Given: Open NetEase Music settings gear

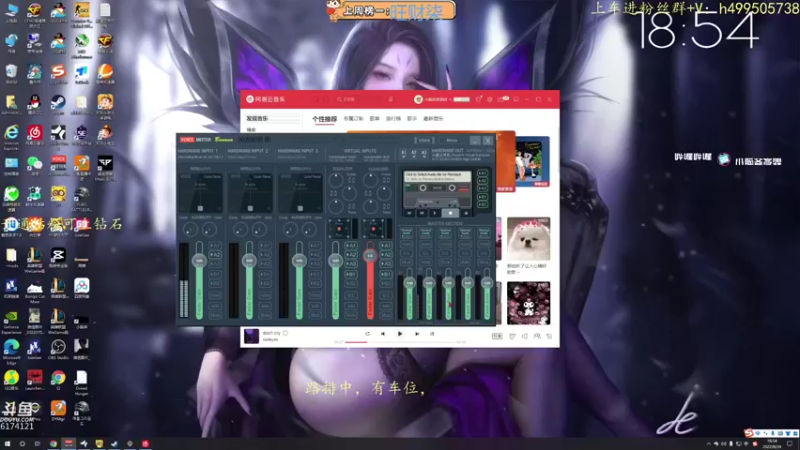Looking at the screenshot, I should 489,99.
